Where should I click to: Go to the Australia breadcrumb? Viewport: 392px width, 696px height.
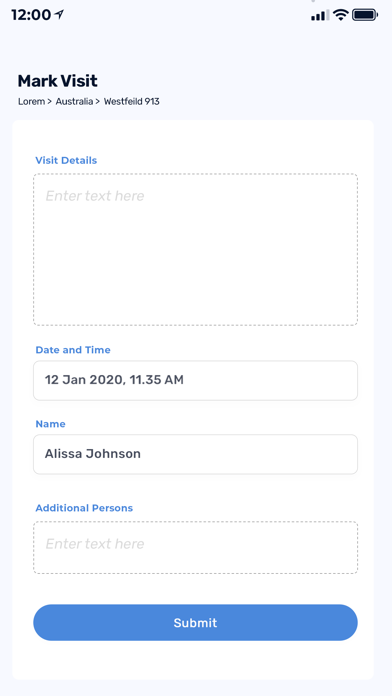[74, 102]
